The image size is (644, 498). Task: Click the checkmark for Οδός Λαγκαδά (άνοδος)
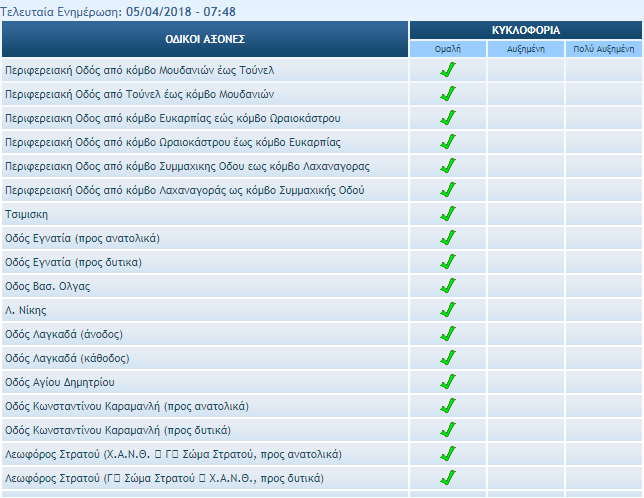pyautogui.click(x=448, y=334)
